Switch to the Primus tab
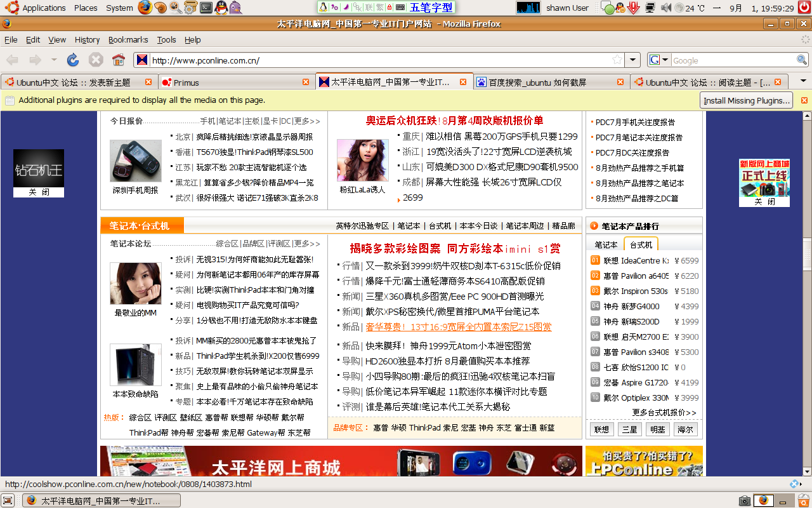812x508 pixels. pyautogui.click(x=236, y=82)
